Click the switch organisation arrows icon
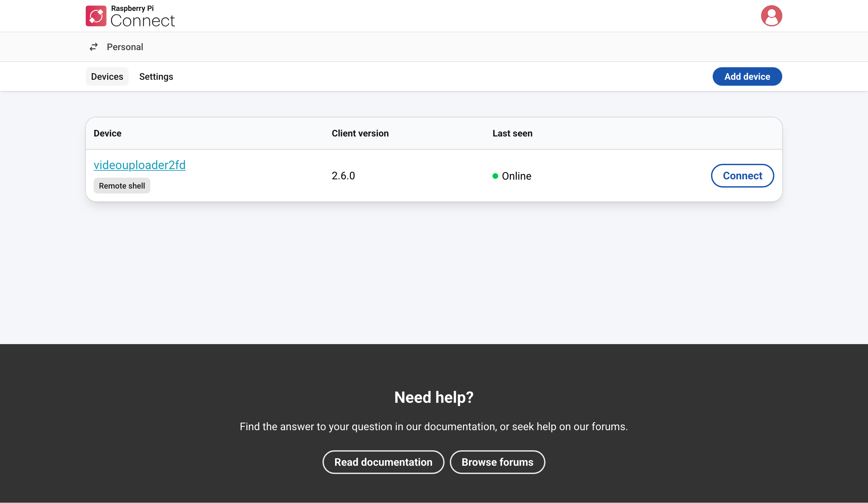Image resolution: width=868 pixels, height=503 pixels. pyautogui.click(x=94, y=47)
